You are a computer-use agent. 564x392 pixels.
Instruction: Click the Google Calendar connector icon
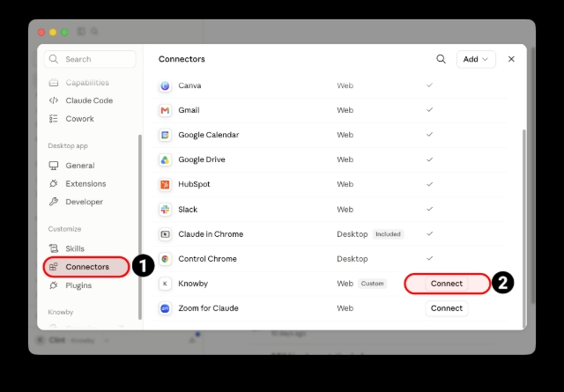click(165, 135)
